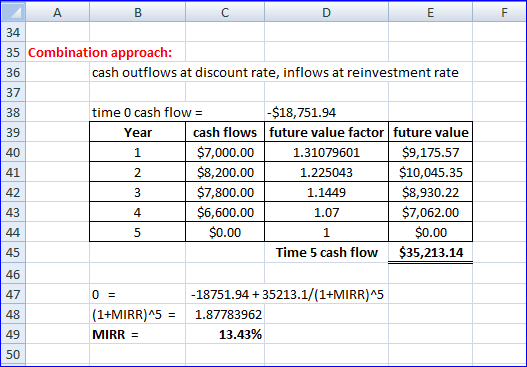Select row 38 header

click(x=13, y=112)
